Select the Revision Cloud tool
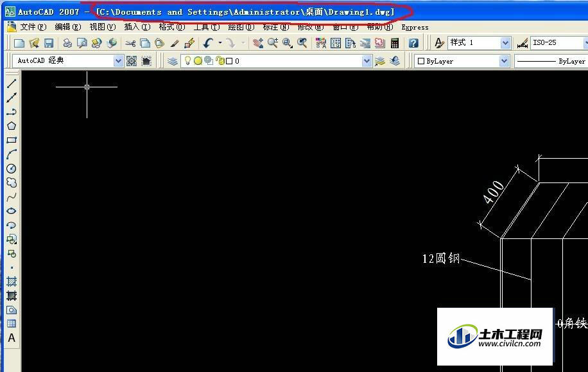Image resolution: width=588 pixels, height=372 pixels. tap(12, 182)
